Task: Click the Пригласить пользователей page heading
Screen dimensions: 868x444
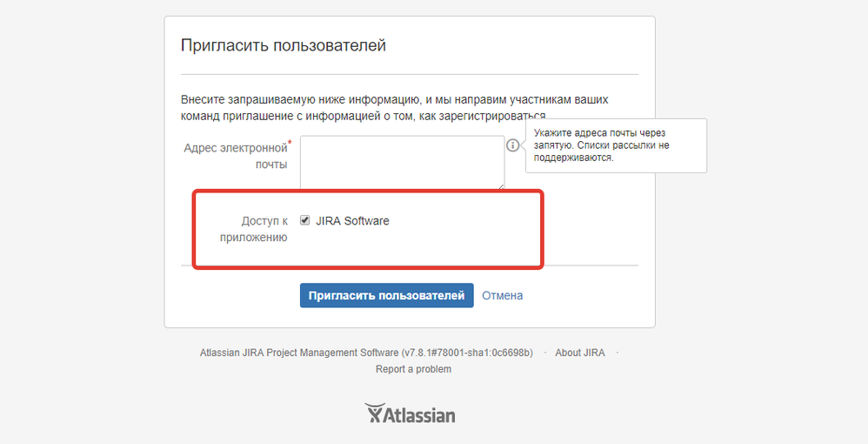Action: [x=284, y=45]
